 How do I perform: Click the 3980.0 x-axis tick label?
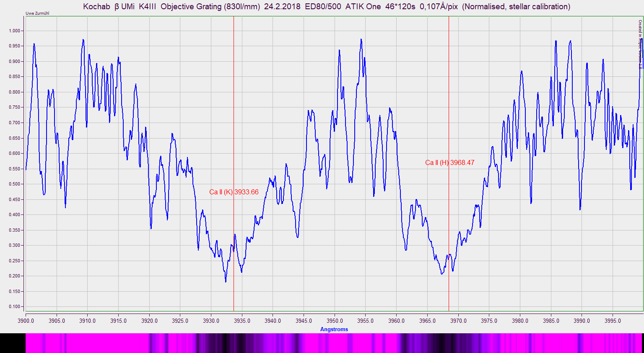[x=520, y=321]
